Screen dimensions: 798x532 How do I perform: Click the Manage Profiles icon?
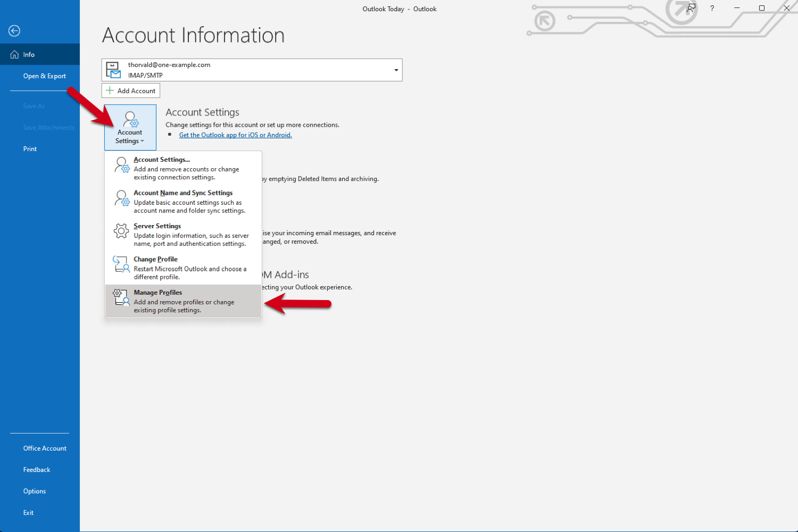(x=120, y=298)
